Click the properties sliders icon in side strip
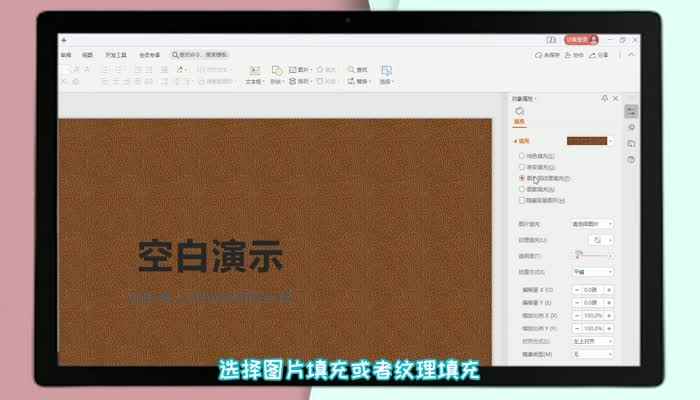 pos(631,111)
